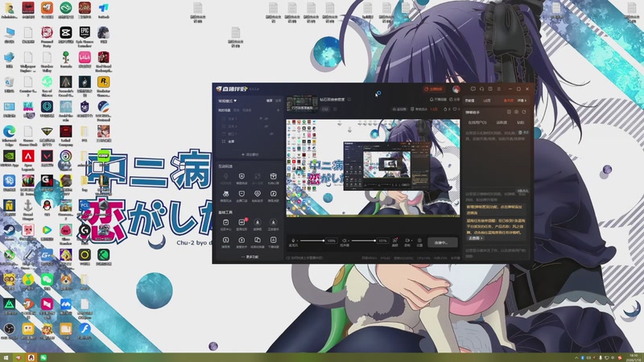
Task: Open the beauty filter (美颜) icon in the bottom bar
Action: coord(394,241)
